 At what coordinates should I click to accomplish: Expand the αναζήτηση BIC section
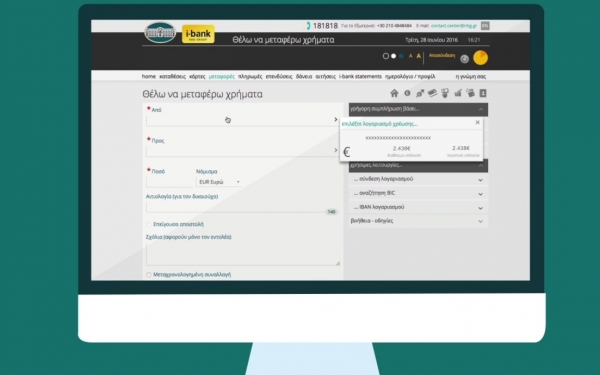click(x=418, y=193)
